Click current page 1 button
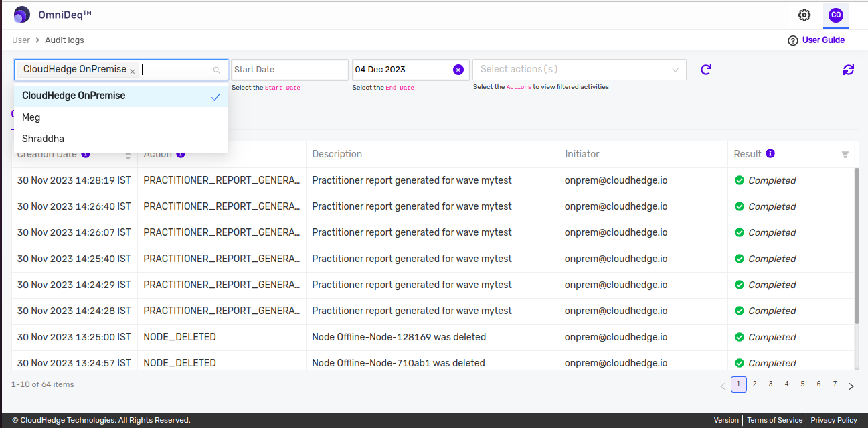Viewport: 868px width, 428px height. click(x=739, y=384)
